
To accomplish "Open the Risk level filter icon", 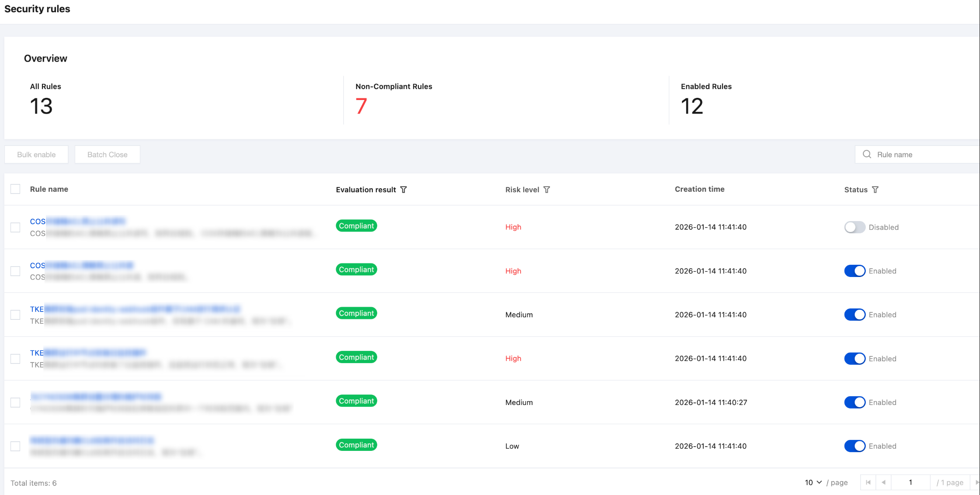I will [546, 190].
